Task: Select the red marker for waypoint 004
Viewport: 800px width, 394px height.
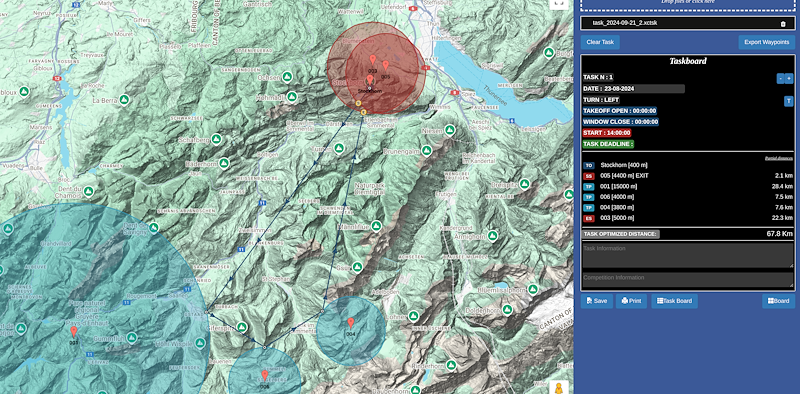Action: click(x=351, y=323)
